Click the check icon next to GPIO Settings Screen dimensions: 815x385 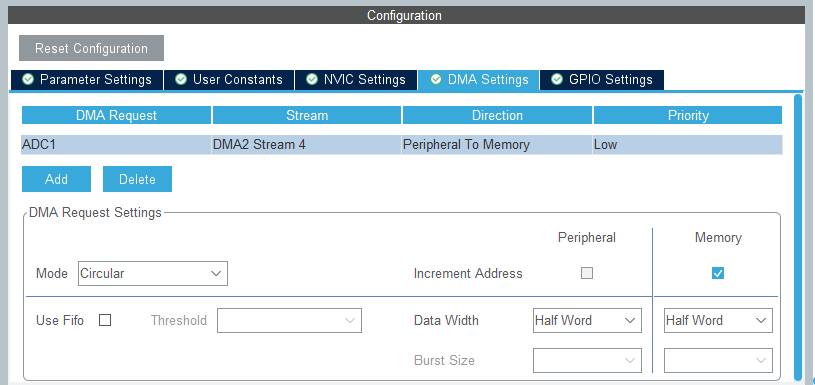tap(557, 79)
